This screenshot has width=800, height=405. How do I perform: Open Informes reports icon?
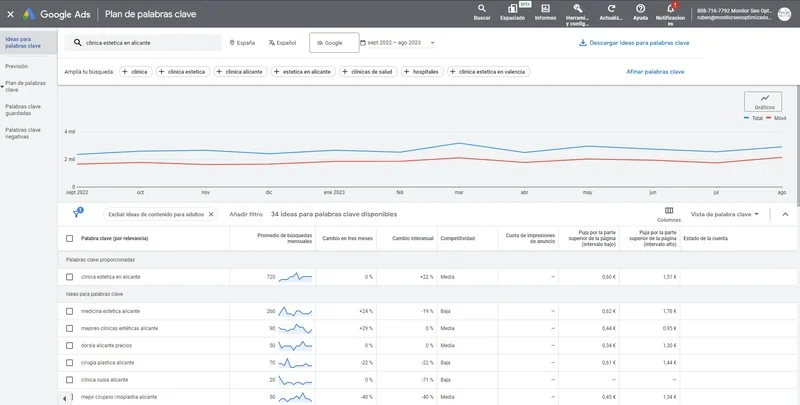(x=545, y=9)
